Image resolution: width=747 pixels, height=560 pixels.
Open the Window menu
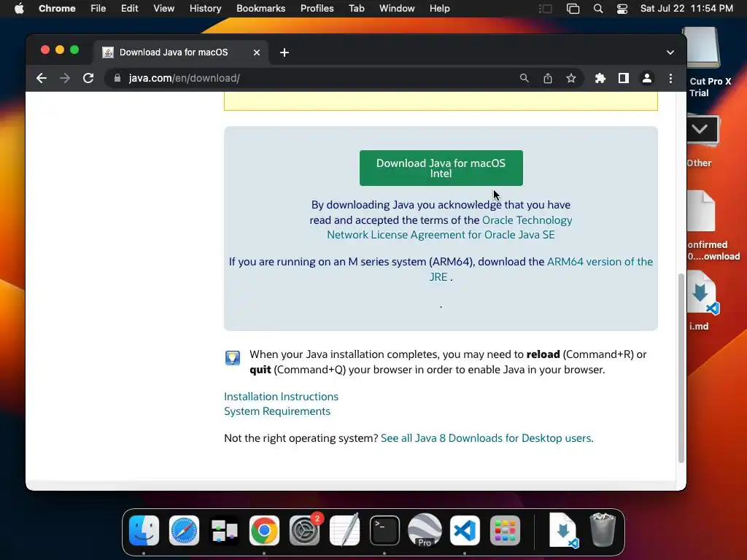(x=397, y=9)
